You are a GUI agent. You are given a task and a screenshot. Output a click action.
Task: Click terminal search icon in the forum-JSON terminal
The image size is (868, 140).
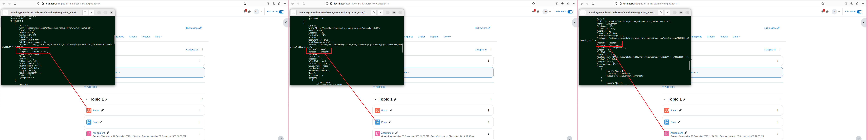click(x=85, y=13)
